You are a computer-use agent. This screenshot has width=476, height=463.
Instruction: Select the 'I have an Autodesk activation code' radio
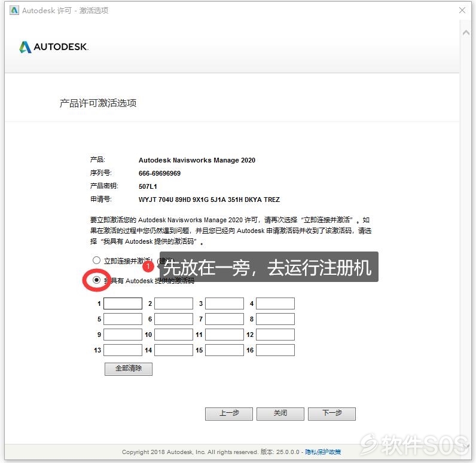96,280
